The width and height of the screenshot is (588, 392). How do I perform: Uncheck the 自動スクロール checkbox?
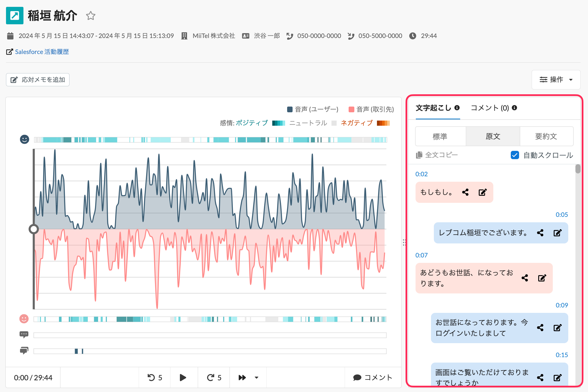point(515,155)
